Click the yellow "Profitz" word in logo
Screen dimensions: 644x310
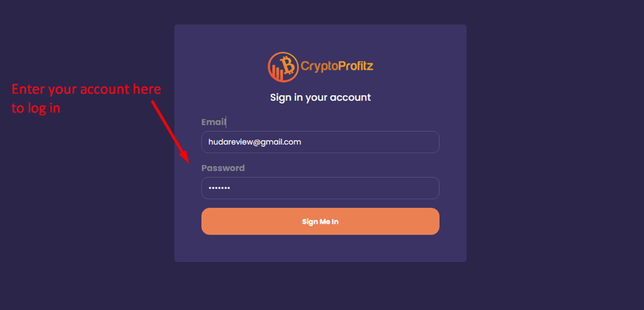click(x=355, y=66)
